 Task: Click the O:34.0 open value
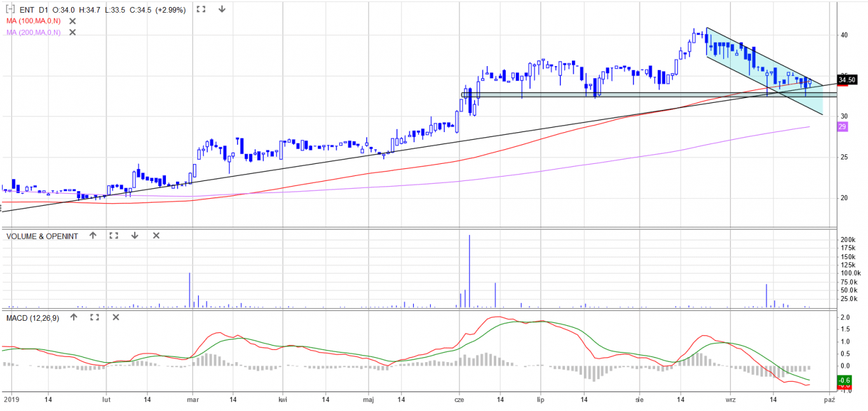click(x=64, y=10)
